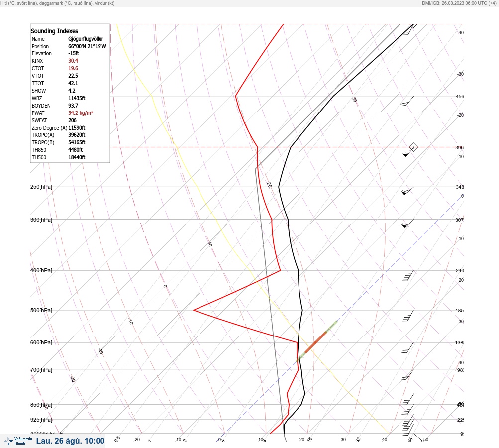The width and height of the screenshot is (499, 448).
Task: Click the TTOT value 42.1
Action: coord(73,83)
